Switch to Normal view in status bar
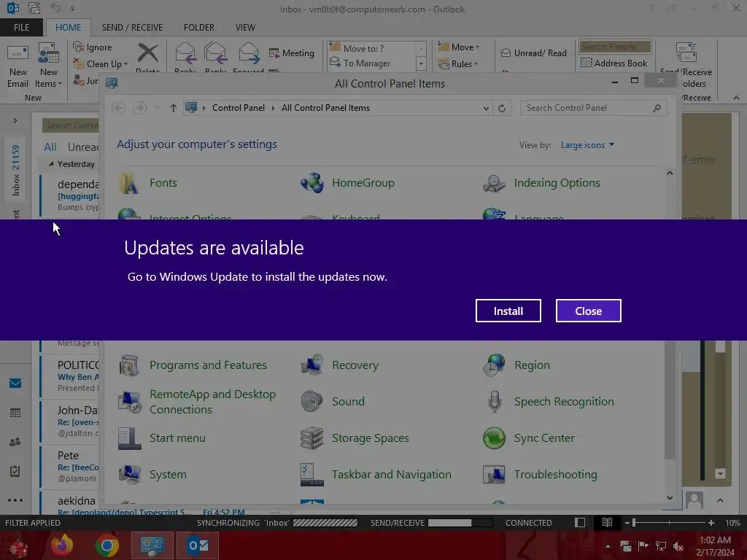The height and width of the screenshot is (560, 747). tap(580, 523)
